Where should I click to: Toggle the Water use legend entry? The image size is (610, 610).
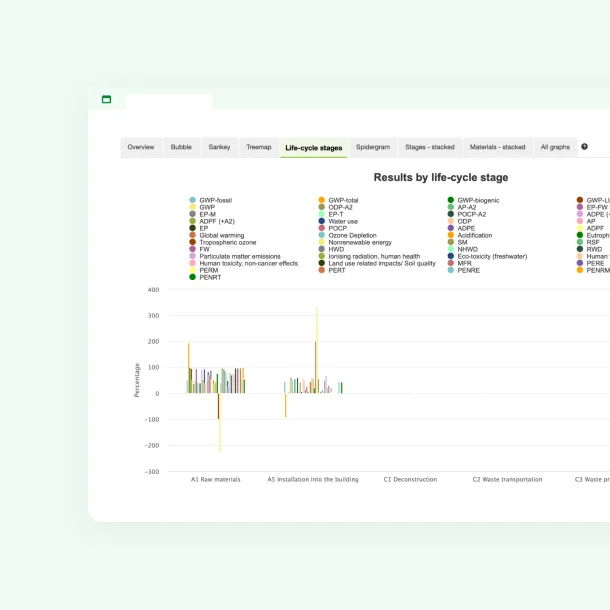(338, 221)
